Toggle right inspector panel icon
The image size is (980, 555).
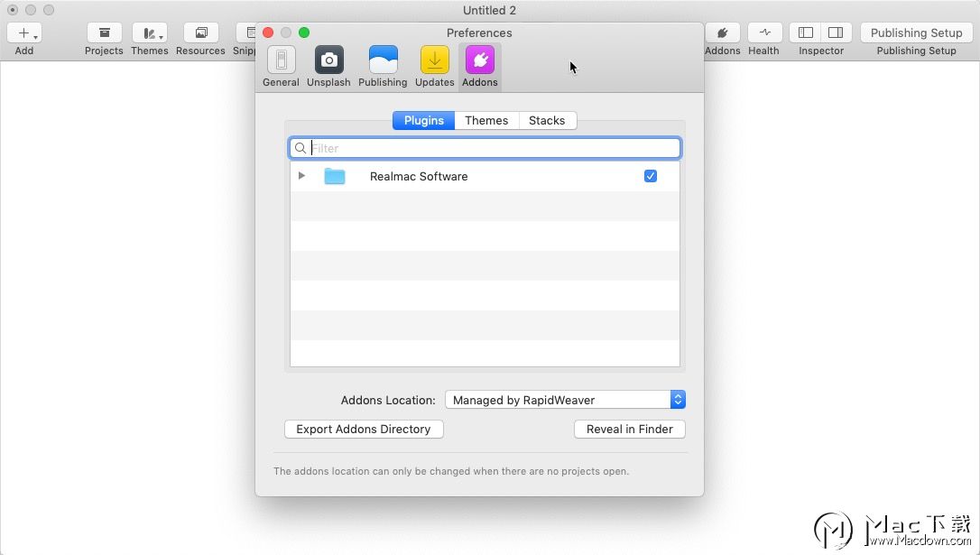click(837, 33)
